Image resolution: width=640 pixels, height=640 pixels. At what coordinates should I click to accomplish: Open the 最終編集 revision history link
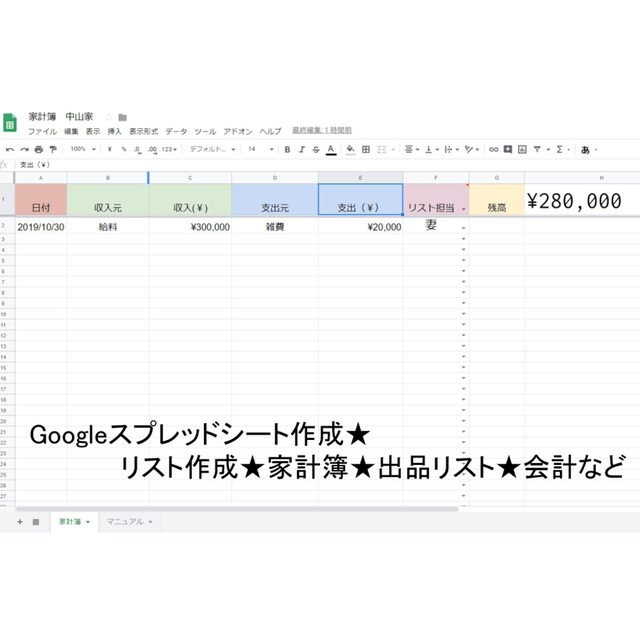tap(322, 131)
